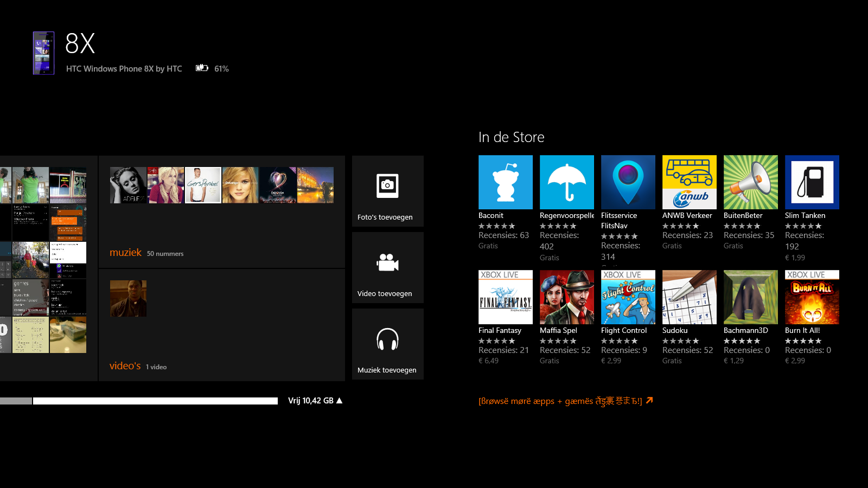Image resolution: width=868 pixels, height=488 pixels.
Task: Click the 'Slim Tanken' app name
Action: click(805, 215)
